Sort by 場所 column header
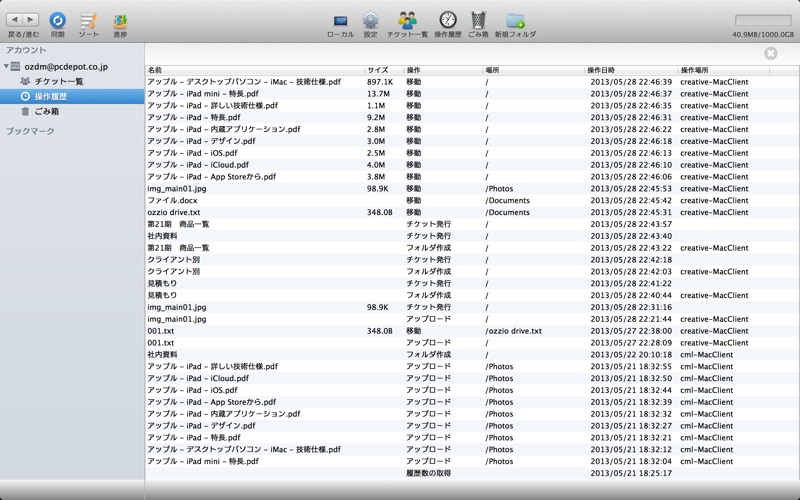Viewport: 800px width, 500px height. click(534, 70)
